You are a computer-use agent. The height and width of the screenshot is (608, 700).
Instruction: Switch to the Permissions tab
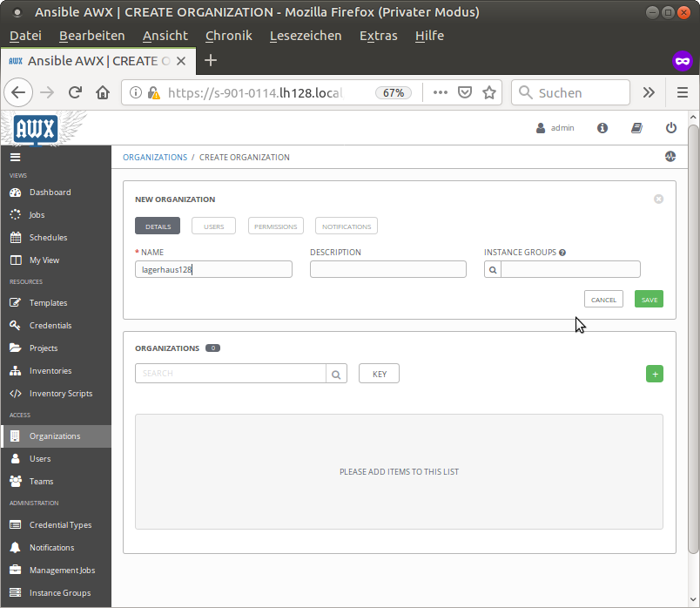275,226
